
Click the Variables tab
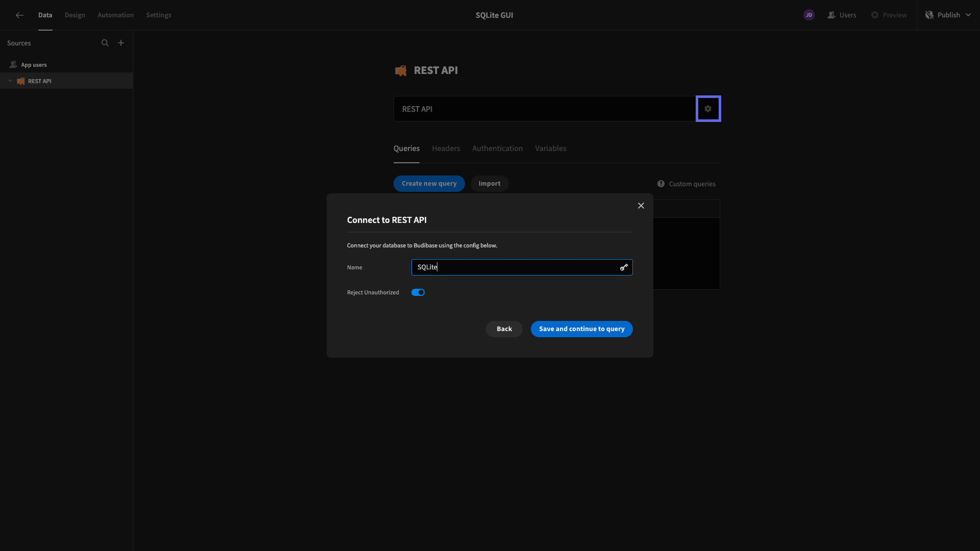click(x=551, y=148)
